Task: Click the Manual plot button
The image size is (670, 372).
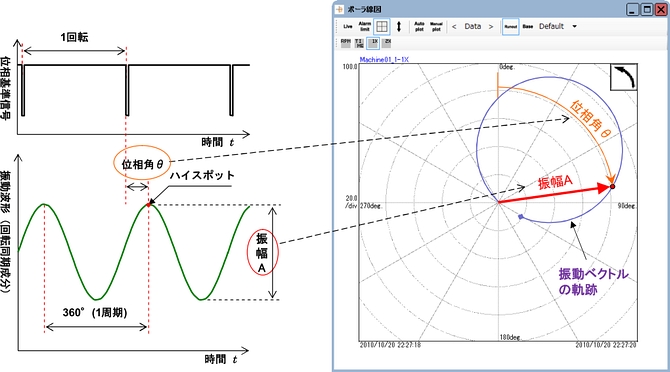Action: (436, 26)
